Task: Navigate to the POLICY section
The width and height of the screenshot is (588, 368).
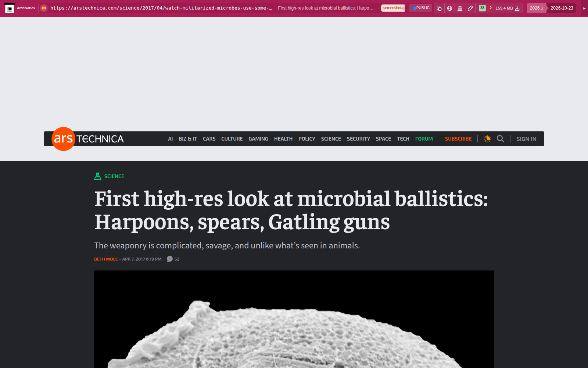Action: pos(307,139)
